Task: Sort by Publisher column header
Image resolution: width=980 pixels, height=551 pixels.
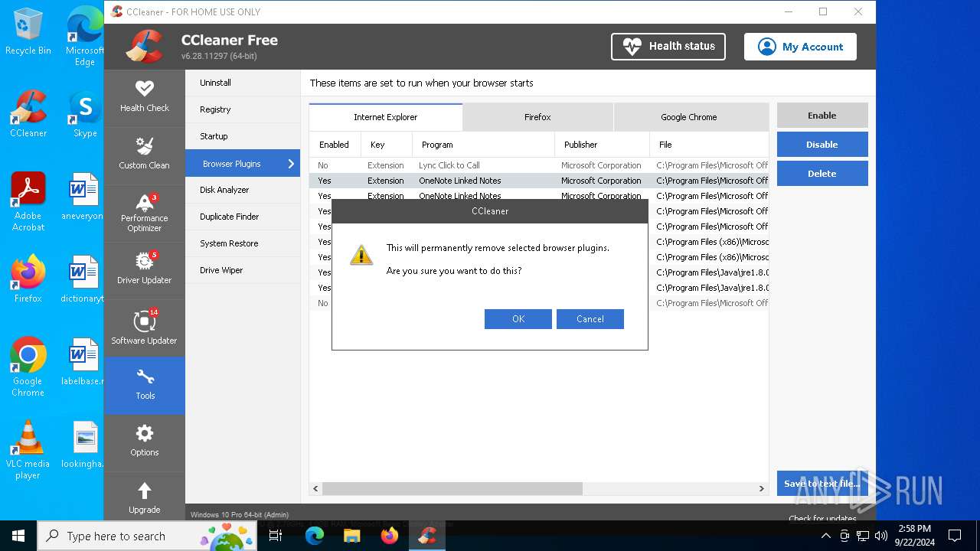Action: coord(602,145)
